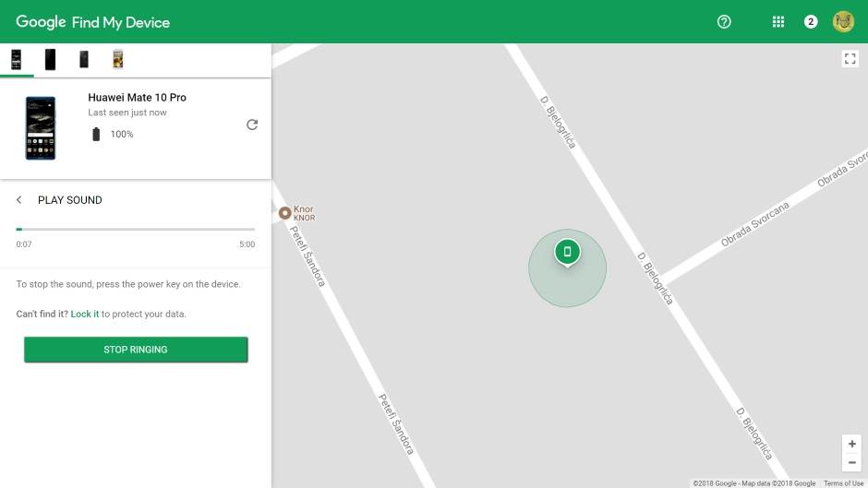Select the first device tab
Screen dimensions: 868x488
16,60
